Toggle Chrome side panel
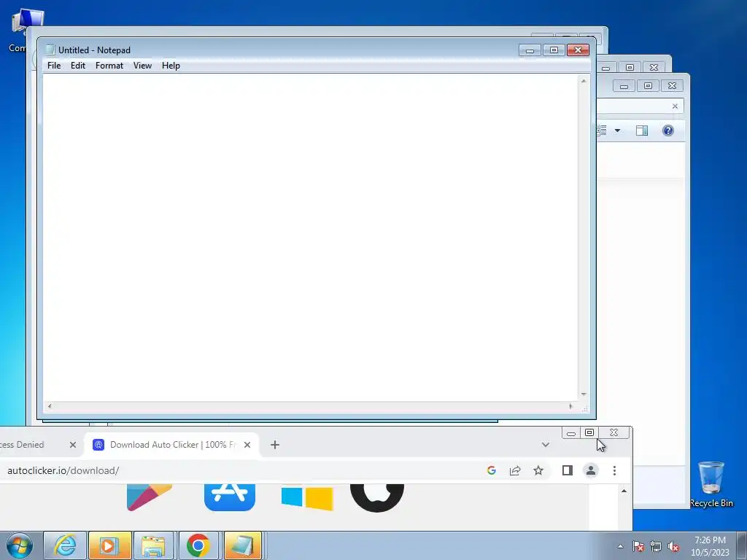747x560 pixels. 567,470
